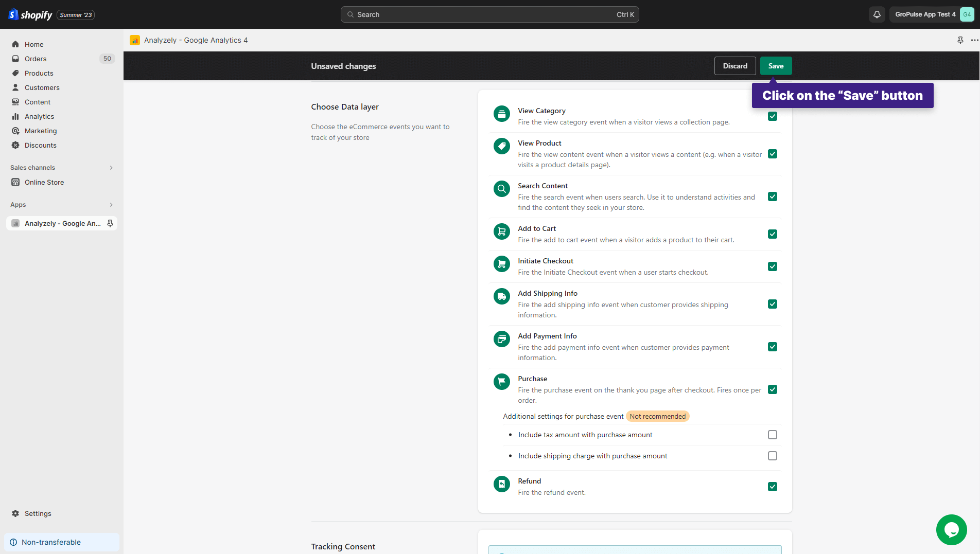The image size is (980, 554).
Task: Click the Settings gear icon
Action: (x=15, y=513)
